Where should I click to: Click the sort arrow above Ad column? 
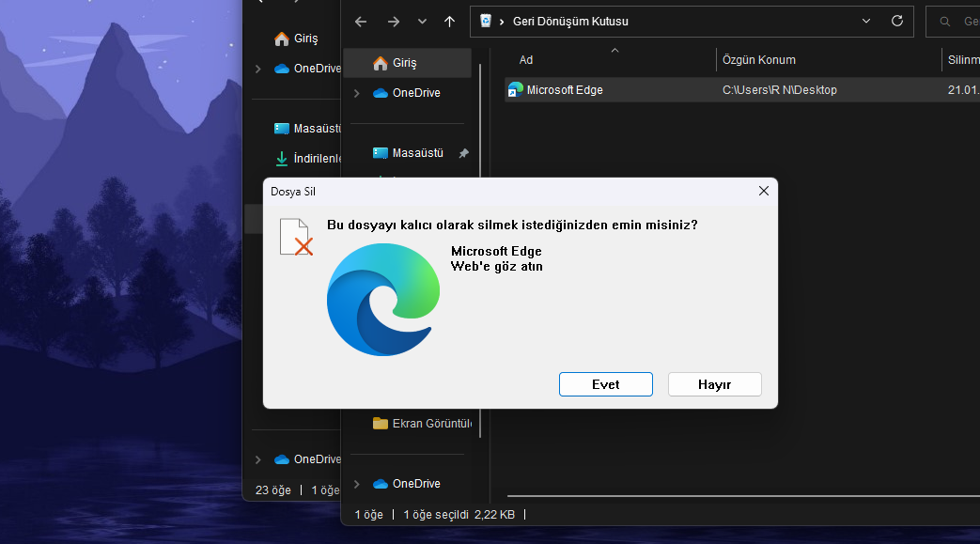(x=615, y=51)
